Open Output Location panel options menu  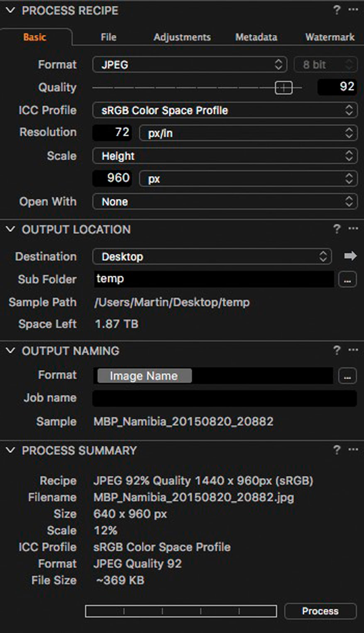353,229
